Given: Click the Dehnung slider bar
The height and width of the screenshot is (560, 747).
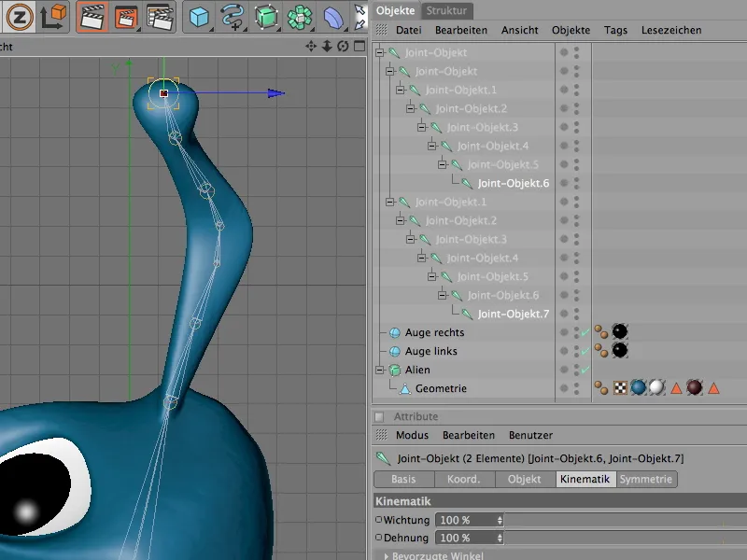Looking at the screenshot, I should click(625, 539).
